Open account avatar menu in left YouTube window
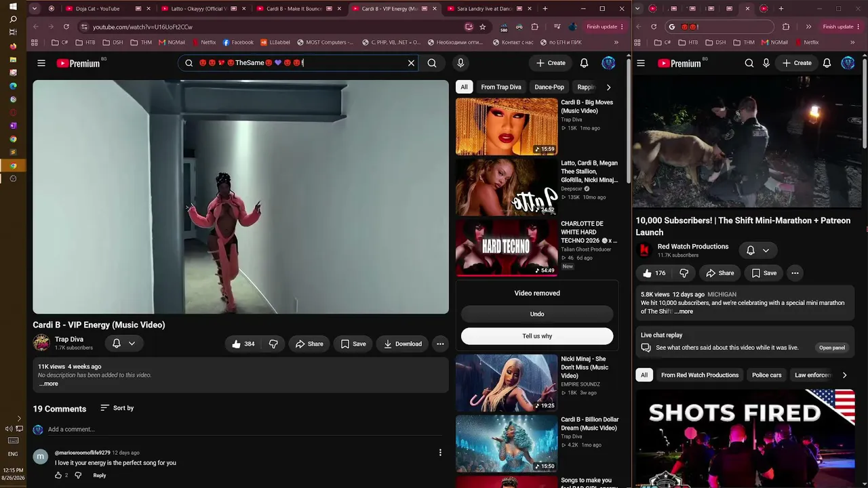Viewport: 868px width, 488px height. [608, 63]
